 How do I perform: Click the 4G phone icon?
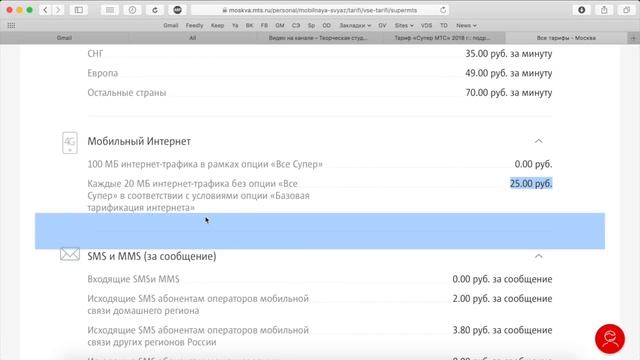[x=70, y=142]
